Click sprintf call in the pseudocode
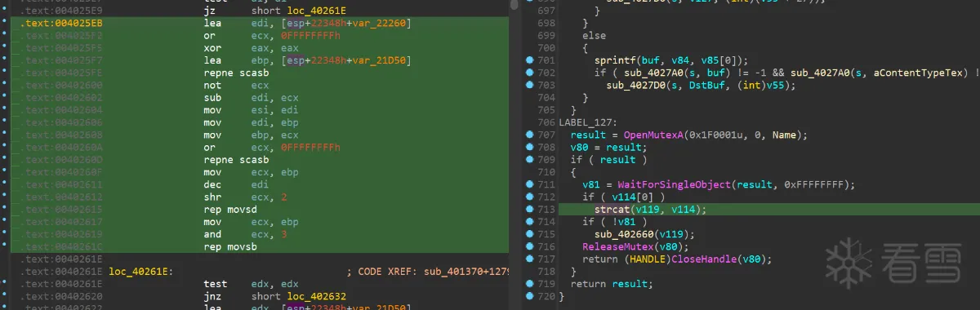This screenshot has height=310, width=980. [x=615, y=61]
